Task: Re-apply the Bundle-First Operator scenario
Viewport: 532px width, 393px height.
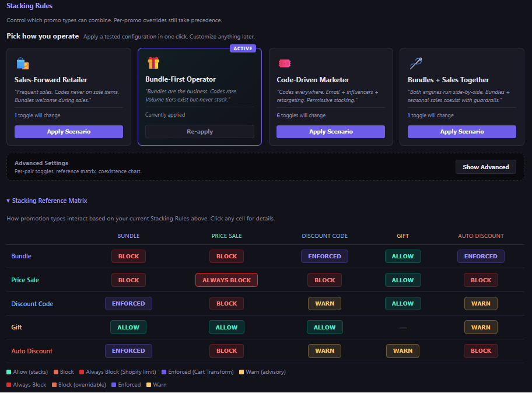Action: [x=199, y=132]
